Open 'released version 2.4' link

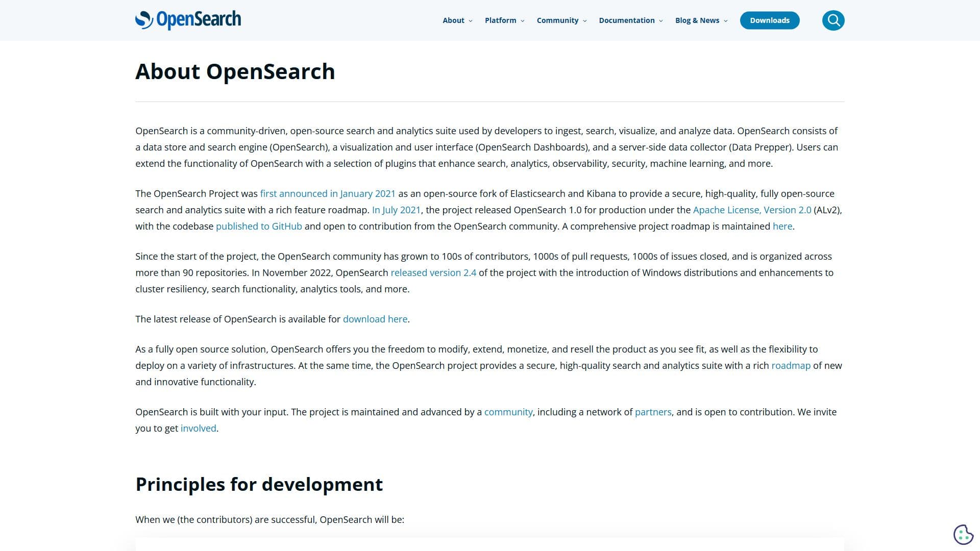pos(433,273)
